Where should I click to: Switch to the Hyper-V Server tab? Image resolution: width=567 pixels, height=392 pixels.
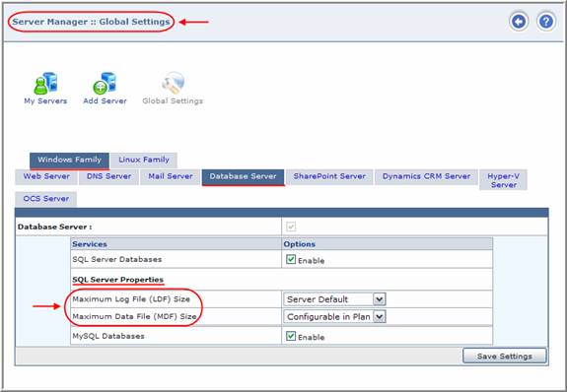pyautogui.click(x=503, y=180)
